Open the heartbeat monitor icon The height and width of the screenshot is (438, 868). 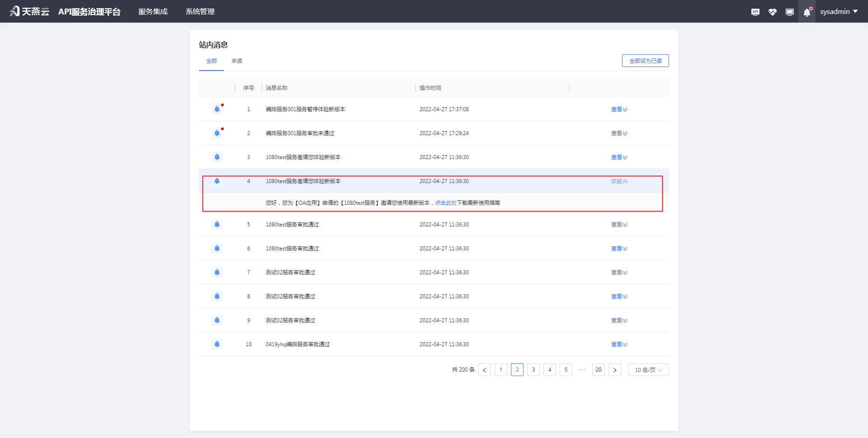click(772, 12)
